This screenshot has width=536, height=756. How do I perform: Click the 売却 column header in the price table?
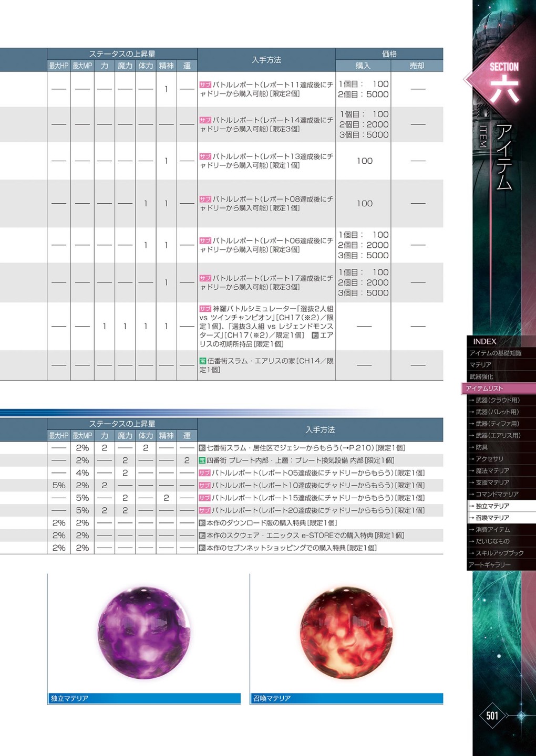click(417, 66)
